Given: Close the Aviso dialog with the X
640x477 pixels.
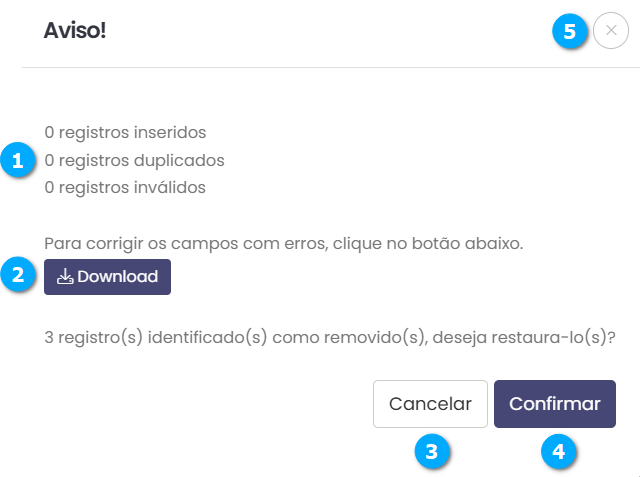Looking at the screenshot, I should tap(611, 31).
